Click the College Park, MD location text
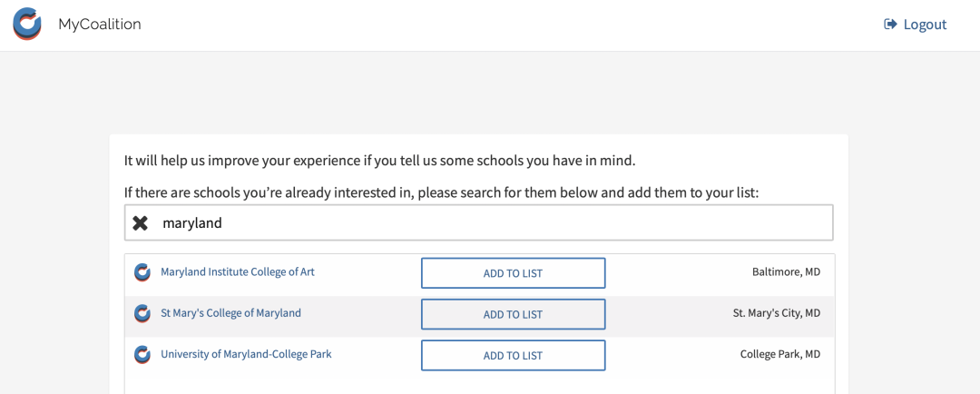 pyautogui.click(x=780, y=355)
